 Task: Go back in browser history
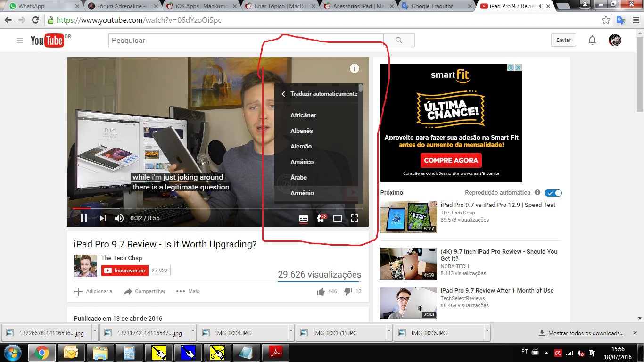[x=8, y=20]
